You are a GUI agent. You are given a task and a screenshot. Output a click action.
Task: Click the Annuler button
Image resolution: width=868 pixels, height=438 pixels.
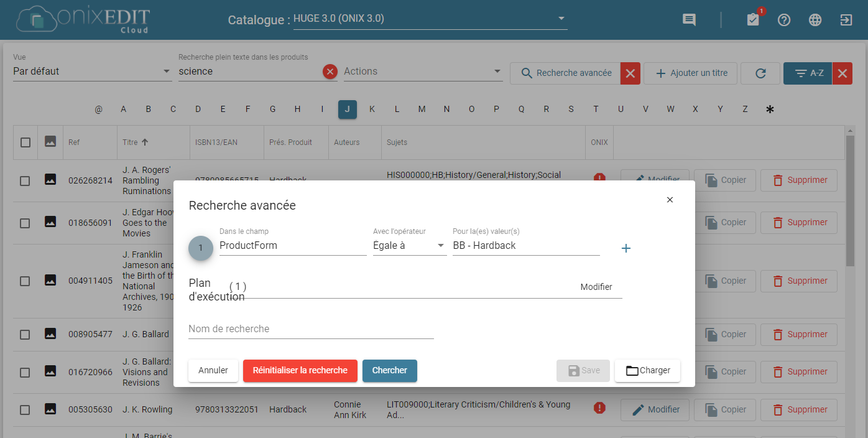[x=213, y=370]
